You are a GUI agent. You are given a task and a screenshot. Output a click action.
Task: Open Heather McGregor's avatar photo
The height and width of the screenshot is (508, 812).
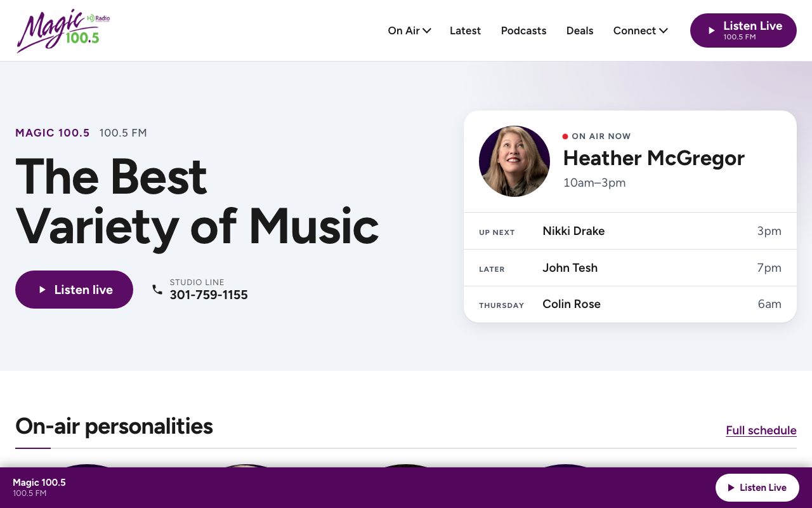point(514,161)
